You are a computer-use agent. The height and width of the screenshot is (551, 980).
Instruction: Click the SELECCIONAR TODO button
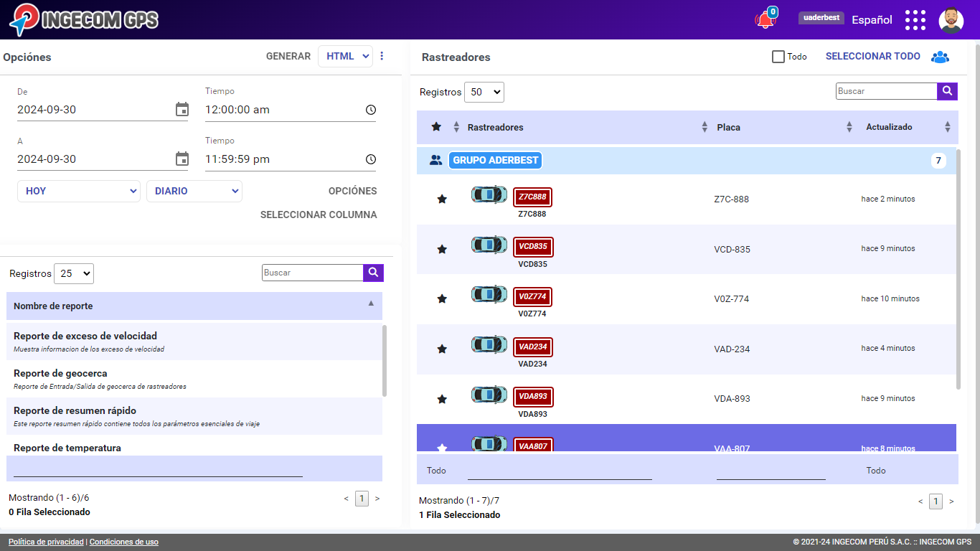872,56
